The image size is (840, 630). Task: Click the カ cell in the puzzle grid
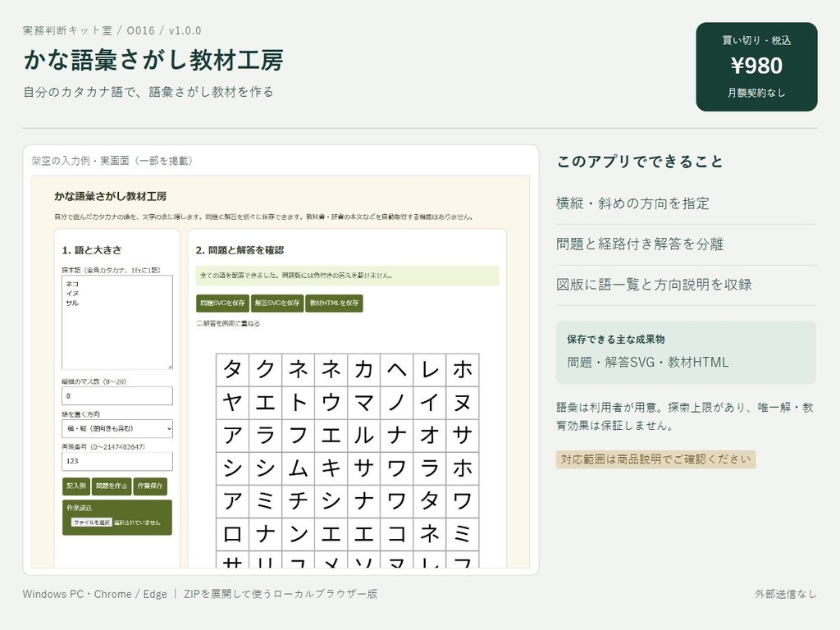(x=363, y=370)
